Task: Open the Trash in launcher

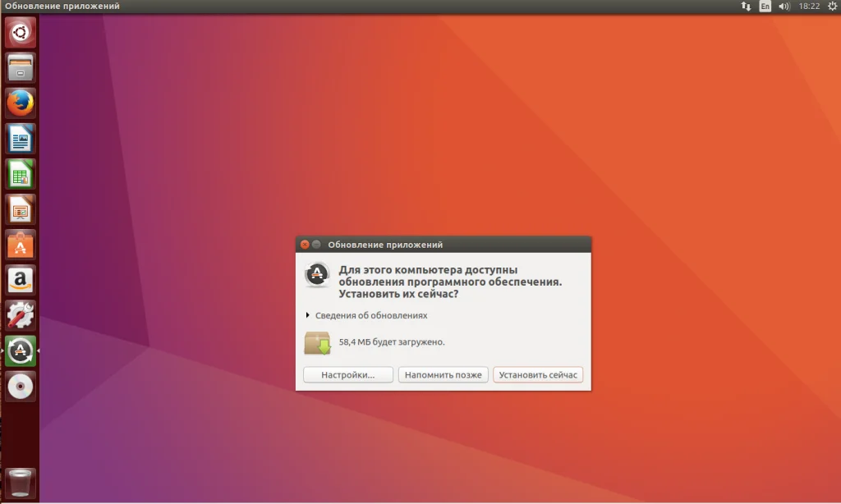Action: pos(21,483)
